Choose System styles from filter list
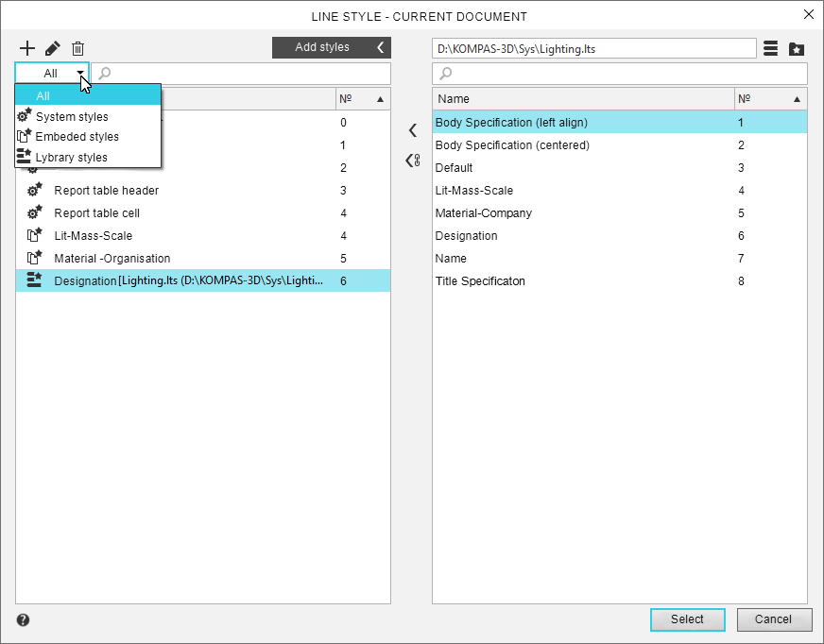The height and width of the screenshot is (644, 824). click(72, 117)
